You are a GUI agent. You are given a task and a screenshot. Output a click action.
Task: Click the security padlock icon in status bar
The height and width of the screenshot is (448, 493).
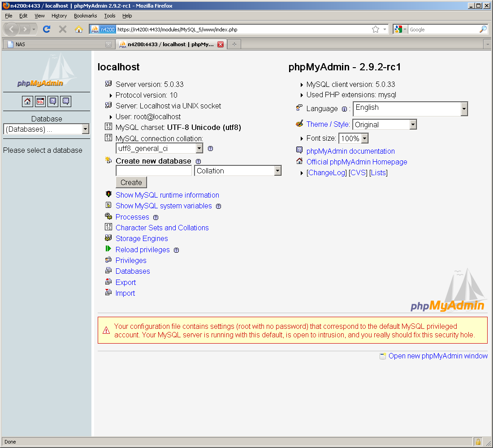(x=478, y=442)
